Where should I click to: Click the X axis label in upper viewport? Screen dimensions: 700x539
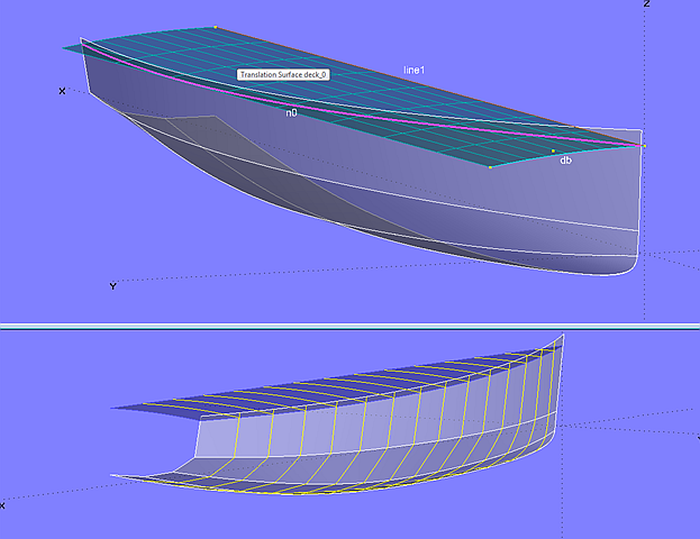coord(62,91)
